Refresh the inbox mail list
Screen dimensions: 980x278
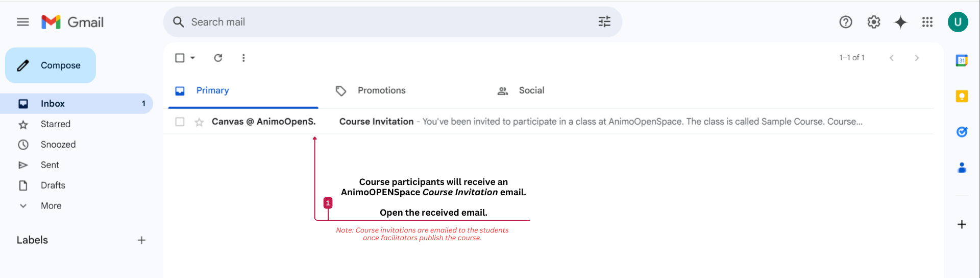coord(218,58)
